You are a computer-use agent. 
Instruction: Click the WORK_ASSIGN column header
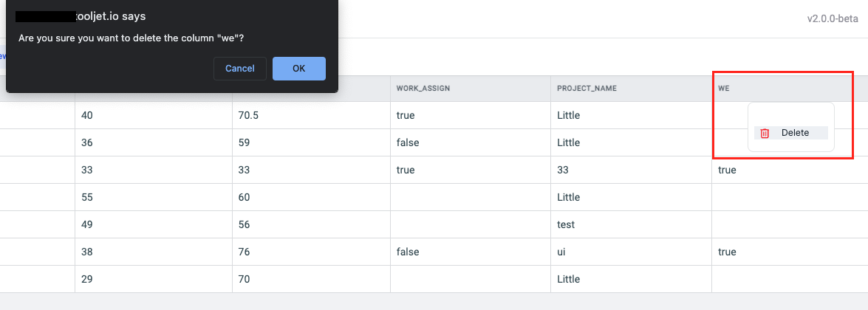coord(423,89)
